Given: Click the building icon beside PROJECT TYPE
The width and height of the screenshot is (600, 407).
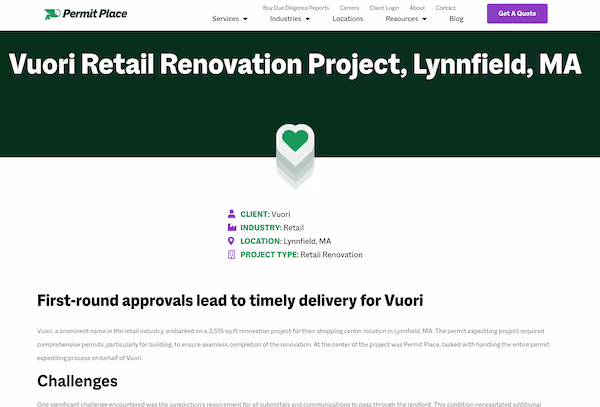Looking at the screenshot, I should tap(232, 254).
